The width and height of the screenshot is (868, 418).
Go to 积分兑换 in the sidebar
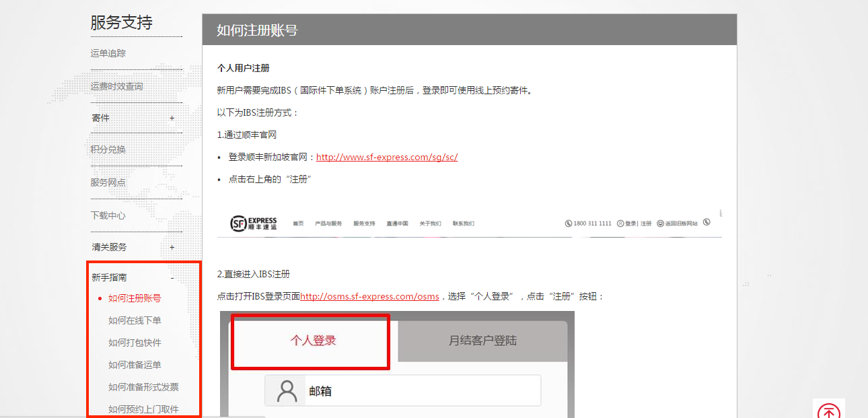(108, 149)
